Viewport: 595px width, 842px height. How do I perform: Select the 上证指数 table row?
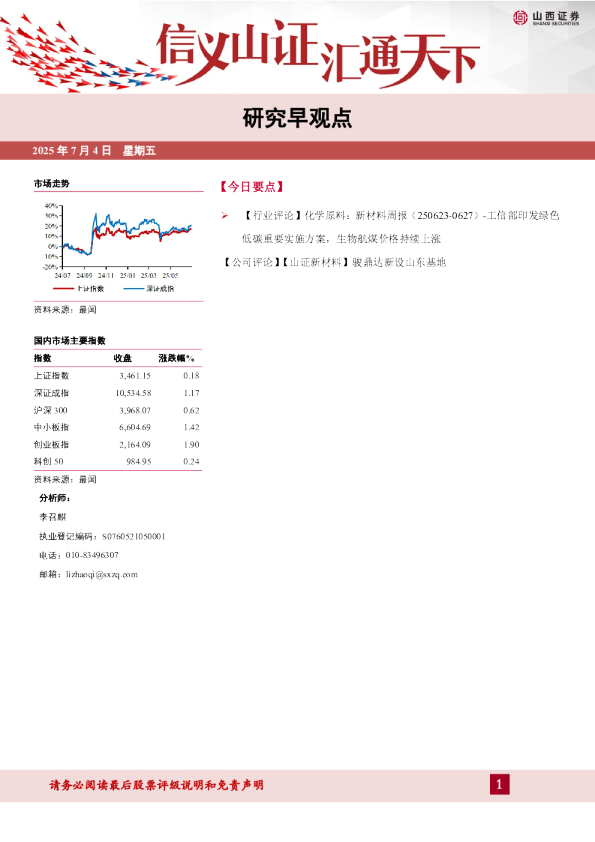pyautogui.click(x=117, y=375)
